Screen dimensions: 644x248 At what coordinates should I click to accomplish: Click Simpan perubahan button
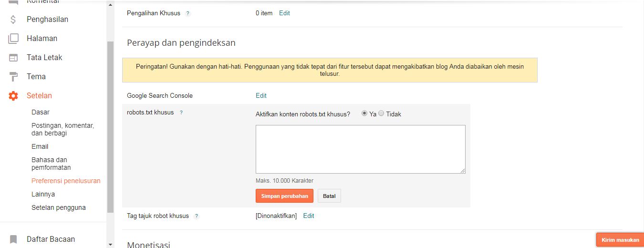[285, 196]
